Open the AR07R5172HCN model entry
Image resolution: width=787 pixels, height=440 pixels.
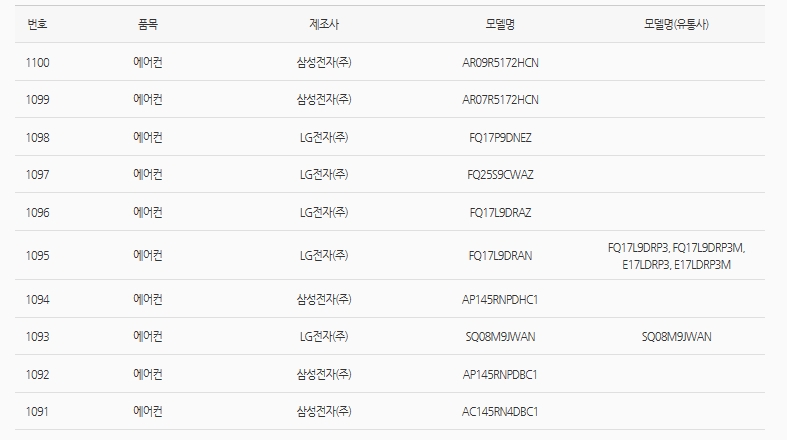[500, 99]
